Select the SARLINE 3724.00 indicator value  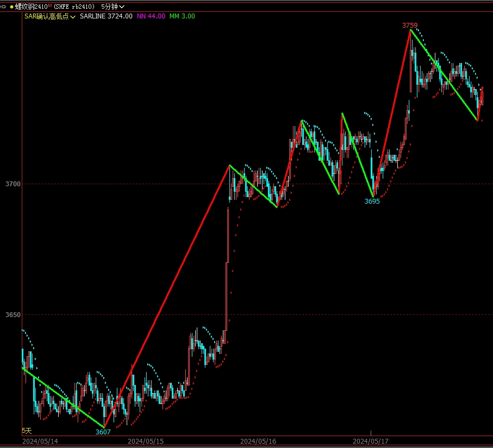pos(106,16)
